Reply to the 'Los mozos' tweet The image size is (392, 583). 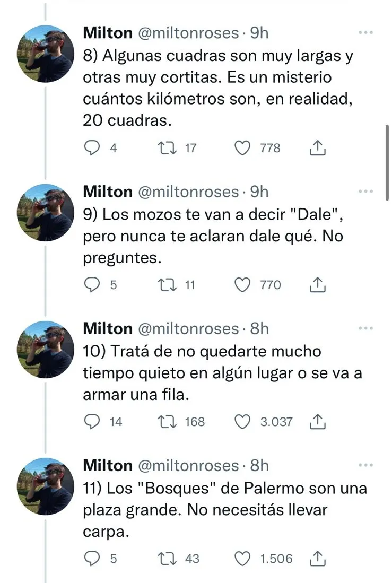click(x=93, y=285)
